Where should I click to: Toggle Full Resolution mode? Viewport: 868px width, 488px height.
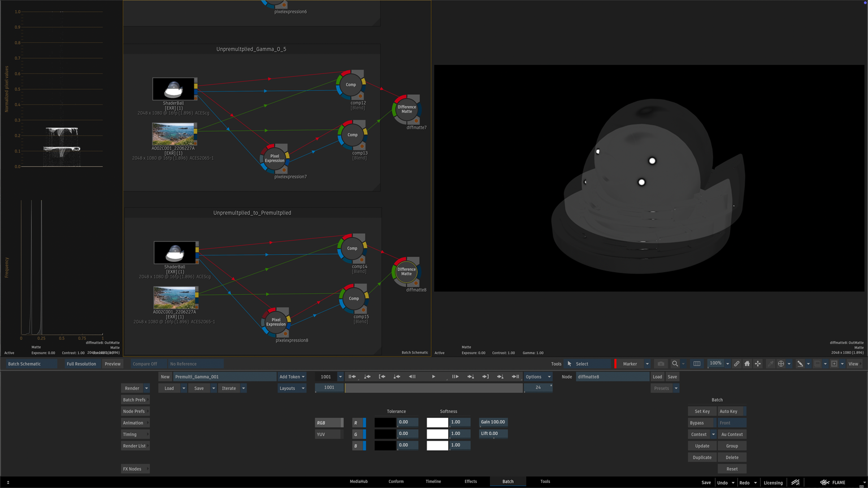(81, 364)
